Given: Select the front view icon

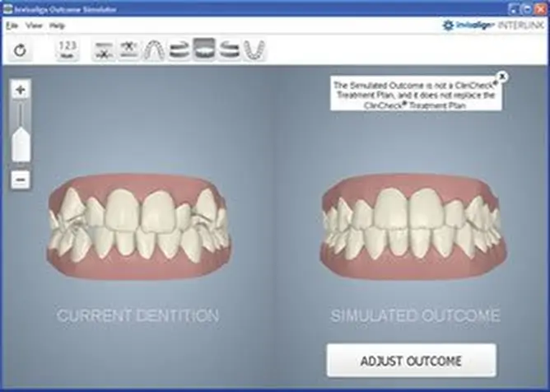Looking at the screenshot, I should 204,50.
